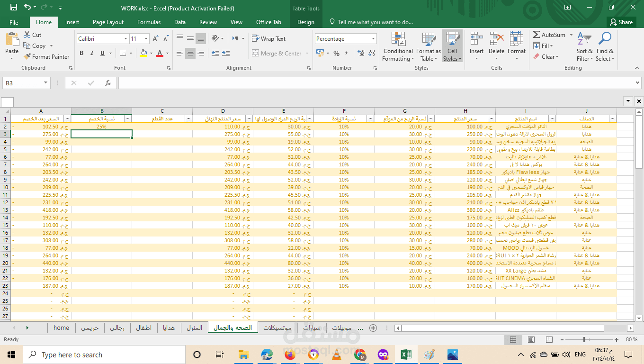Apply Percent Style number format

click(x=336, y=53)
